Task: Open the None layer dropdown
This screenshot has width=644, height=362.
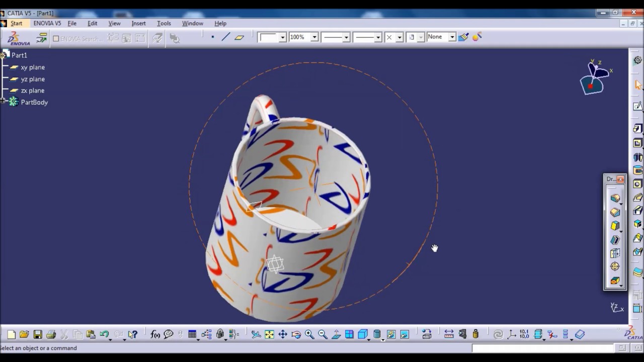Action: 452,37
